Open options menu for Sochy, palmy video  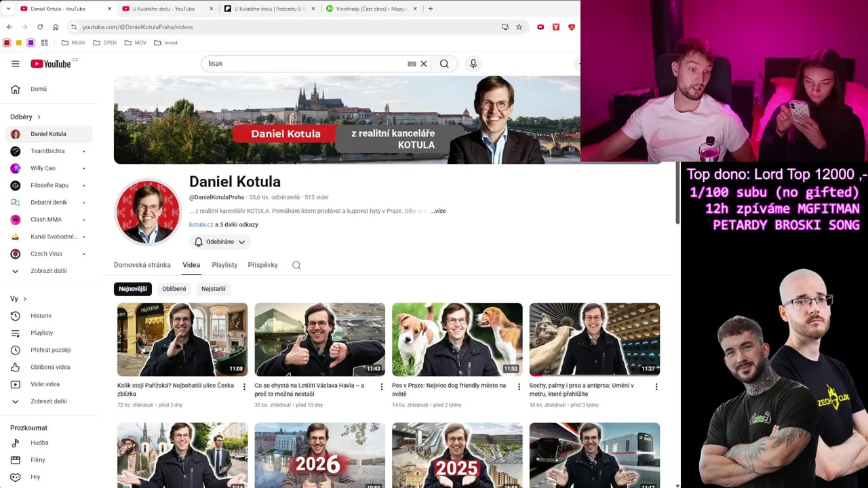(656, 387)
